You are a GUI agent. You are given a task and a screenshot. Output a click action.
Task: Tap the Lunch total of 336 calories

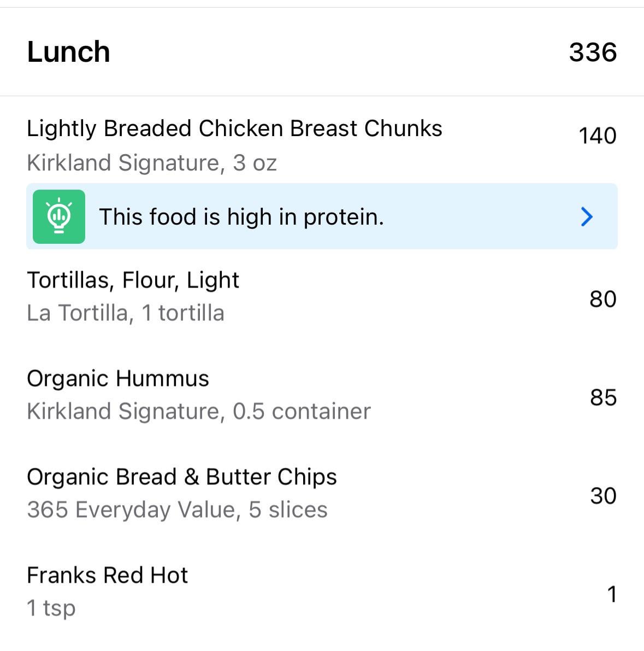pos(593,52)
